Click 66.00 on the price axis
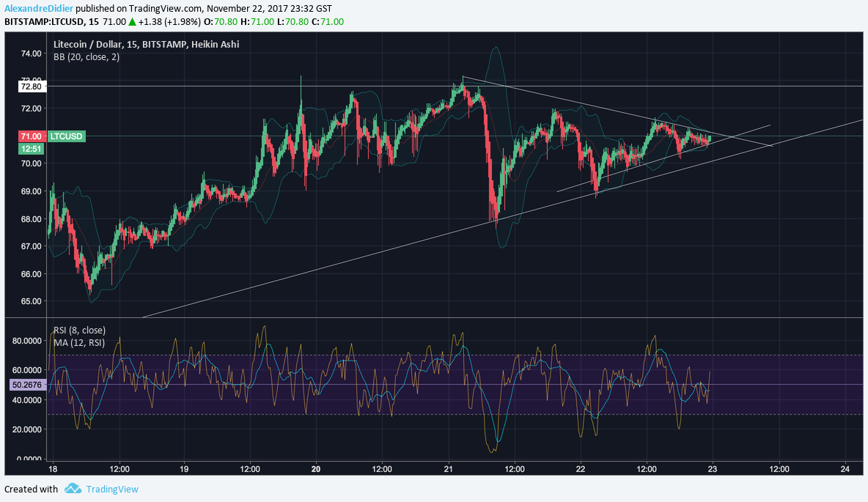Image resolution: width=868 pixels, height=502 pixels. point(31,274)
